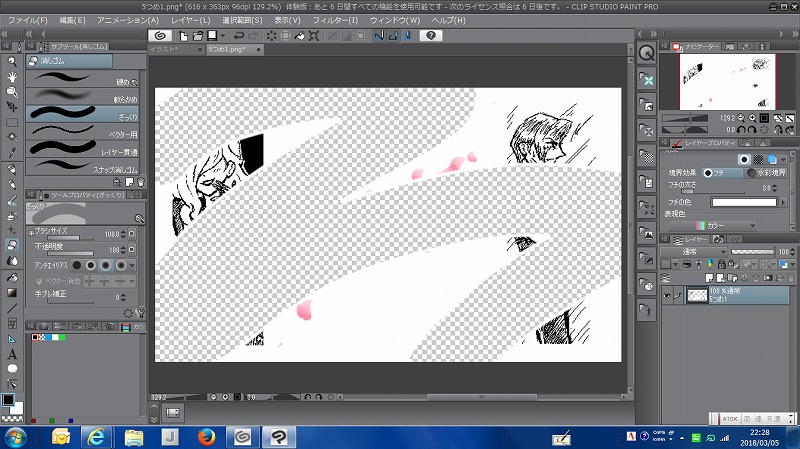Select the フチ border effect option
Image resolution: width=800 pixels, height=449 pixels.
pos(722,173)
